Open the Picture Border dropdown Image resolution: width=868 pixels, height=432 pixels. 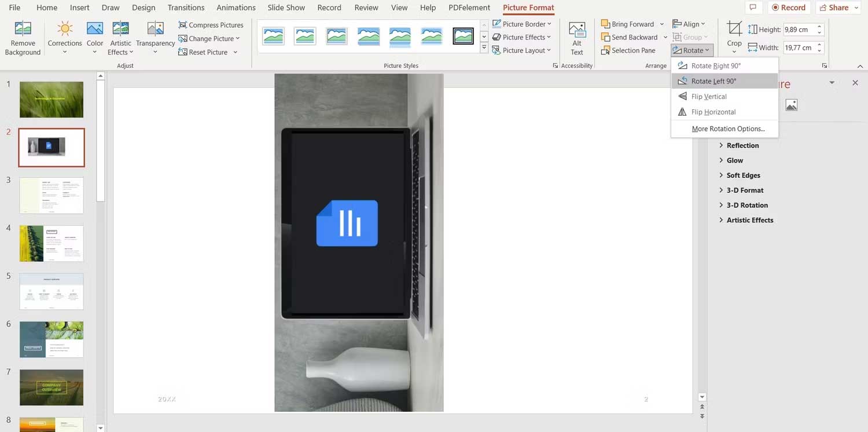(523, 24)
